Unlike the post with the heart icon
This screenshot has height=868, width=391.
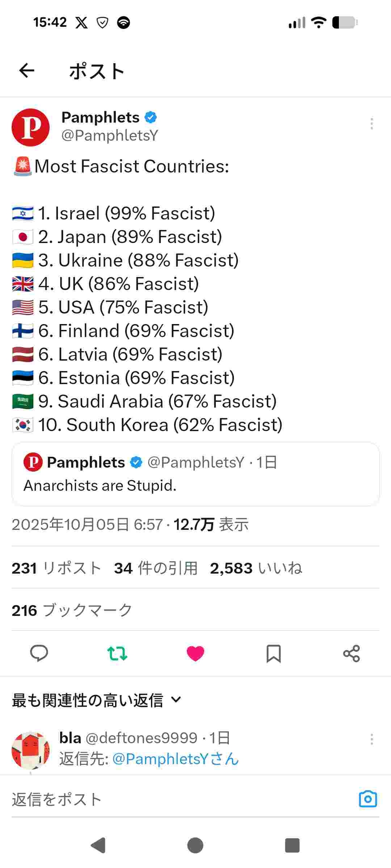195,653
